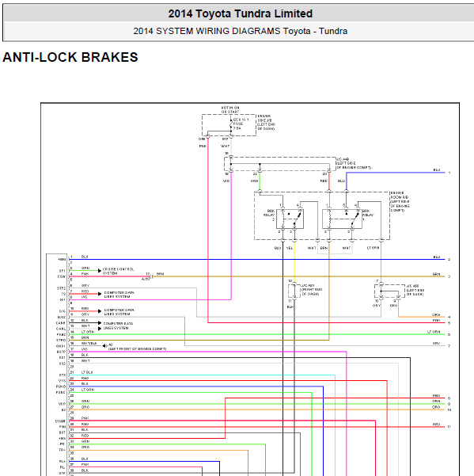Click the GRY wire end labeled 7
474x476 pixels.
point(449,346)
